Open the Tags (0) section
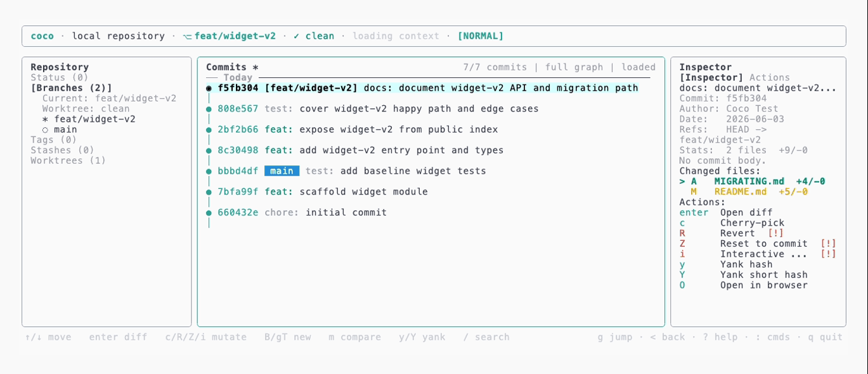868x374 pixels. 53,140
